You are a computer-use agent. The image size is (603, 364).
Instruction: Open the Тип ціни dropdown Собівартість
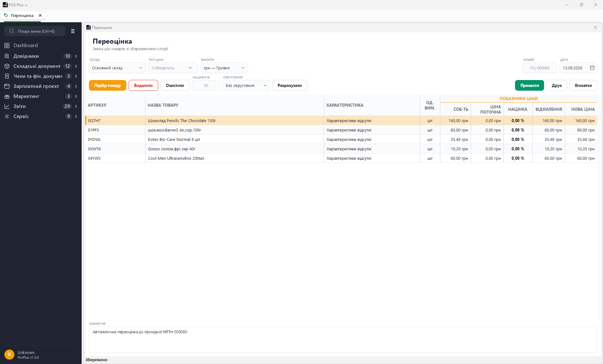[173, 68]
